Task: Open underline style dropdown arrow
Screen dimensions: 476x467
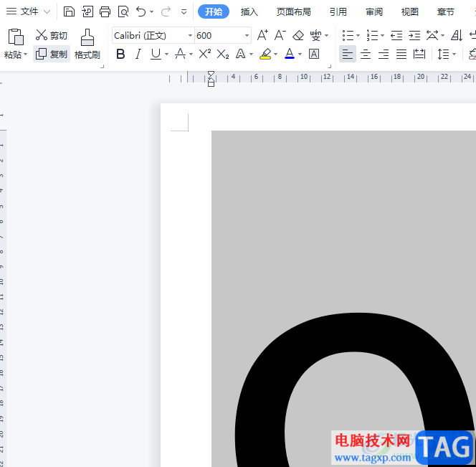Action: [166, 55]
